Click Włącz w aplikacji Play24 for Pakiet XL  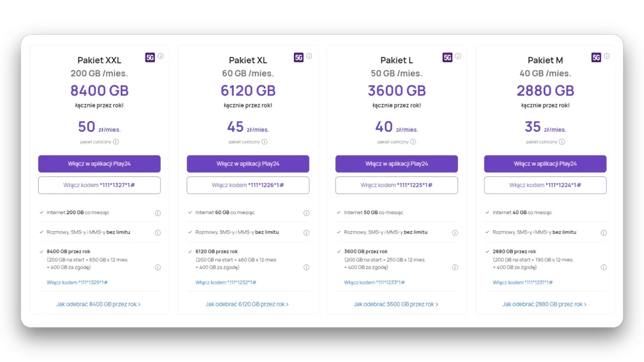click(x=248, y=164)
